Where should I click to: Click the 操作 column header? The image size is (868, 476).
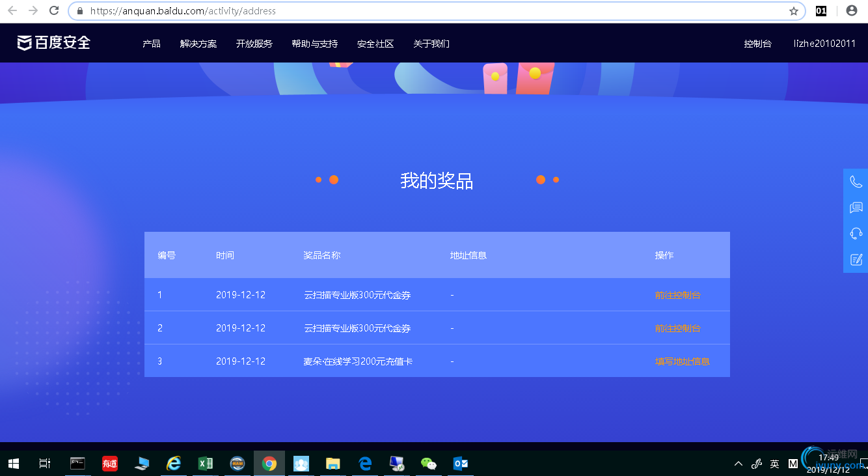[x=664, y=255]
